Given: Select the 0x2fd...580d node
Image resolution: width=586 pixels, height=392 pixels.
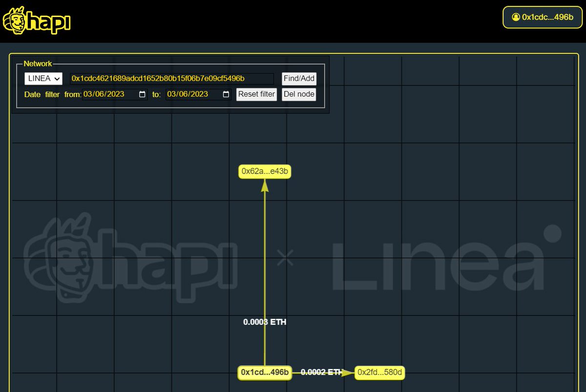Looking at the screenshot, I should pyautogui.click(x=380, y=372).
